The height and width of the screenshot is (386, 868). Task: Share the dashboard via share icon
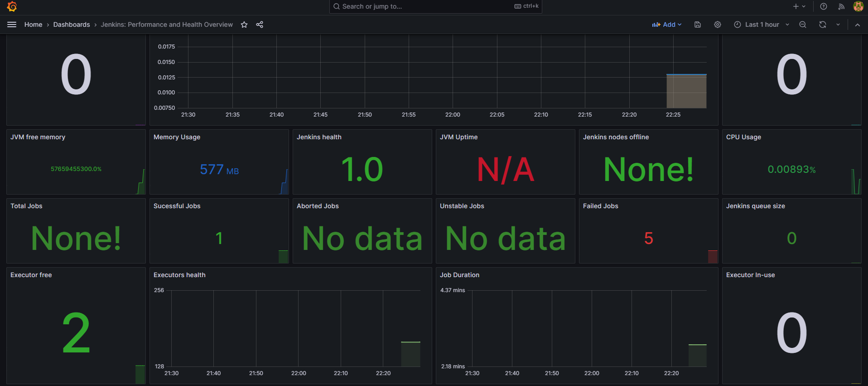tap(260, 24)
